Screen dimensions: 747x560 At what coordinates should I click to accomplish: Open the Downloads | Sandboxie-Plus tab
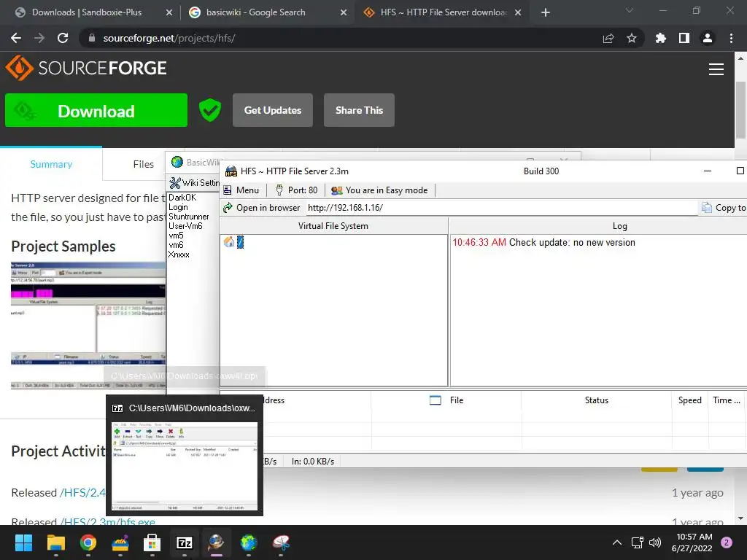(x=87, y=12)
